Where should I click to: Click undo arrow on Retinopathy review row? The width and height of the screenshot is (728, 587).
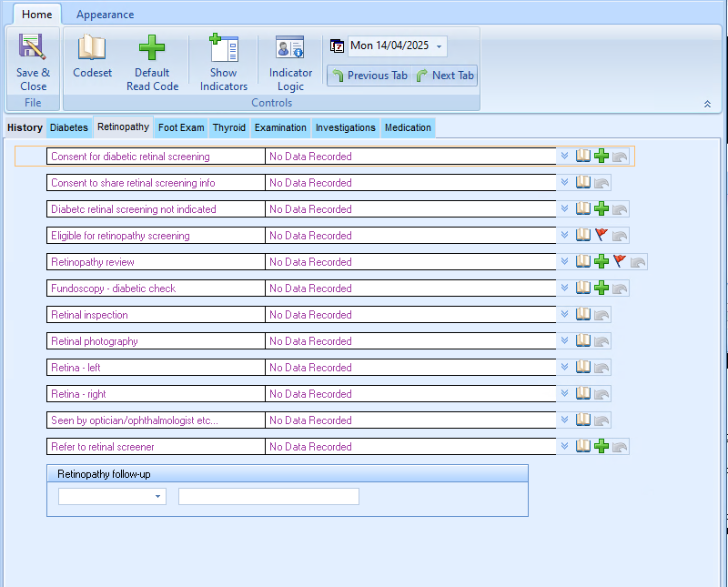click(x=638, y=262)
